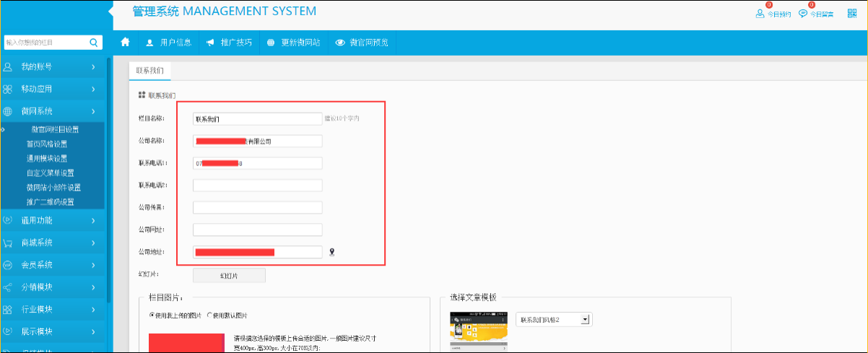Open 用户信息 in the top navigation
868x353 pixels.
(x=169, y=43)
